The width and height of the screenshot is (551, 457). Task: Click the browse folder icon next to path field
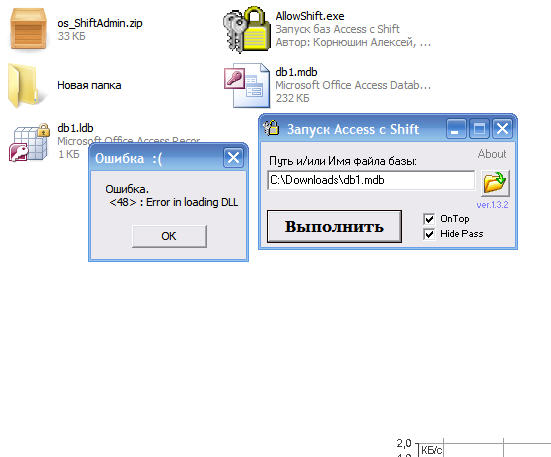pos(495,182)
